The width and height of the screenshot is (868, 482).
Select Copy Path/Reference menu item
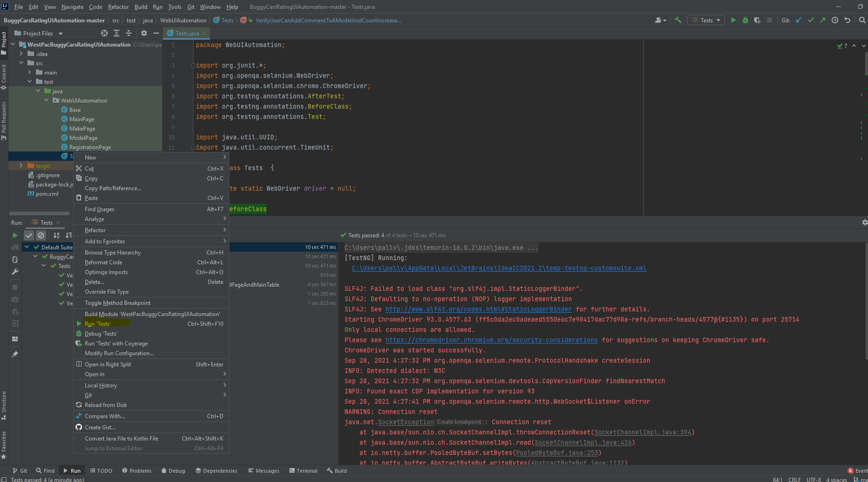(x=151, y=188)
